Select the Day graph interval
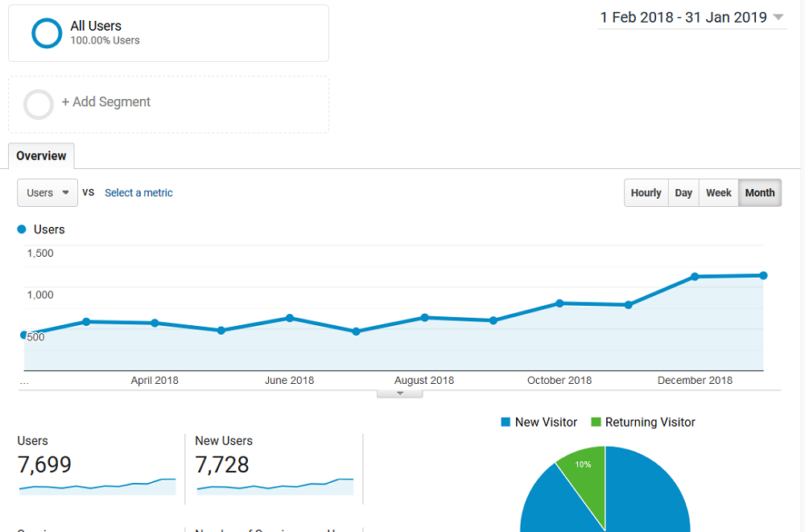 coord(683,192)
